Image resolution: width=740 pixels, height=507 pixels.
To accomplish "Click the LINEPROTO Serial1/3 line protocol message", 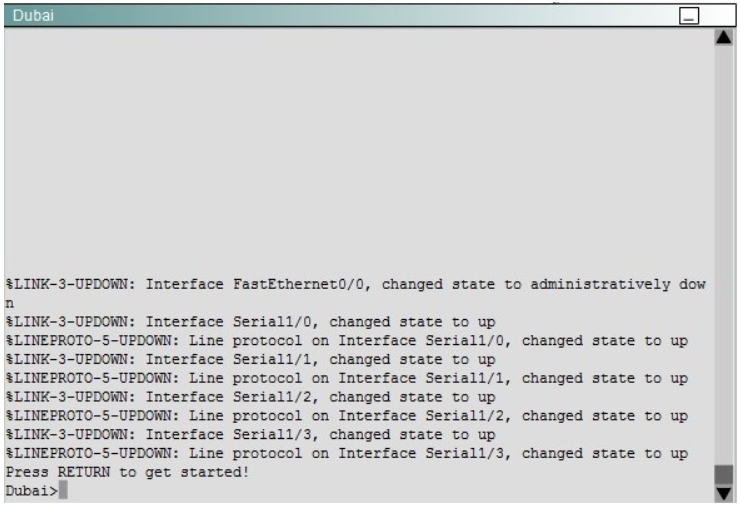I will [347, 454].
